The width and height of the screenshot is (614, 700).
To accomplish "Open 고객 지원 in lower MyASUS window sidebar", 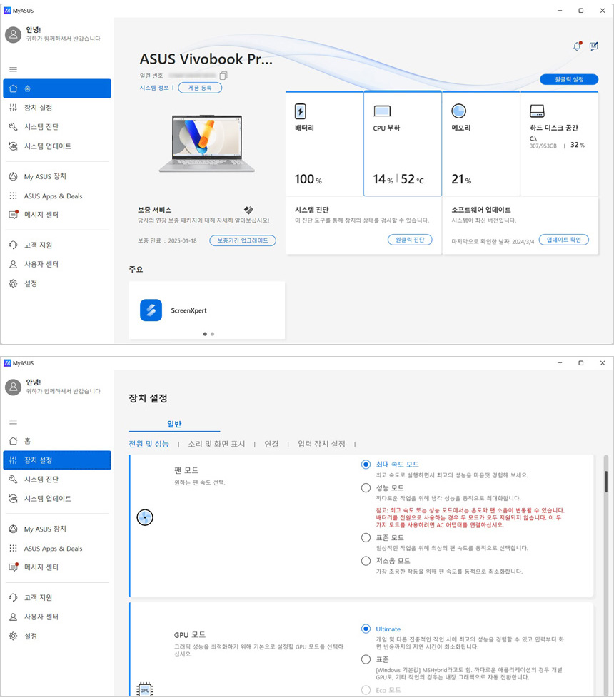I will (x=57, y=598).
